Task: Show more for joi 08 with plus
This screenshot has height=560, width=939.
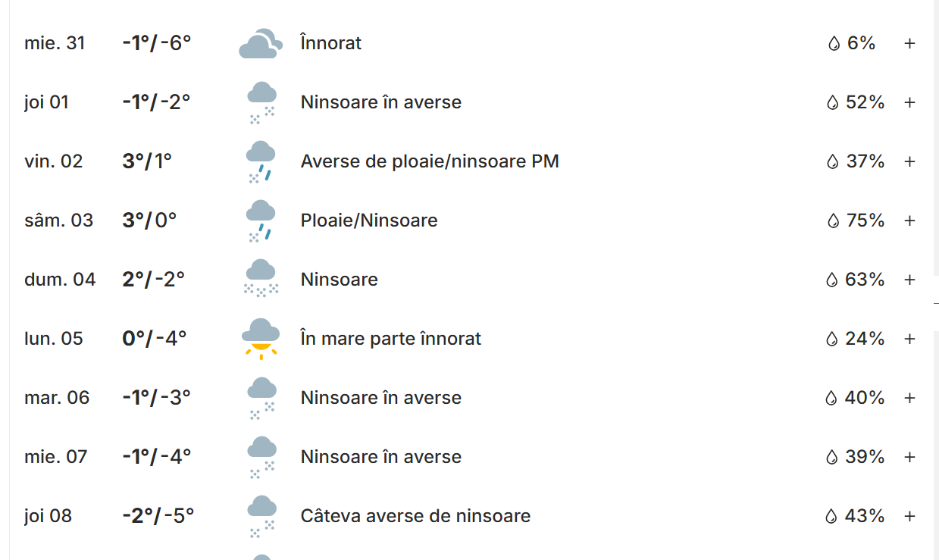Action: [909, 516]
